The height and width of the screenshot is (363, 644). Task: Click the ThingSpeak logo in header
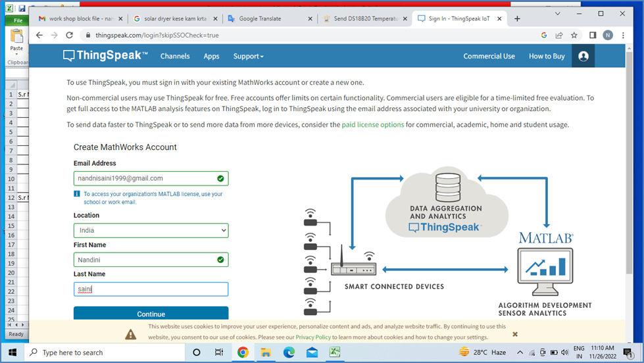pos(105,55)
